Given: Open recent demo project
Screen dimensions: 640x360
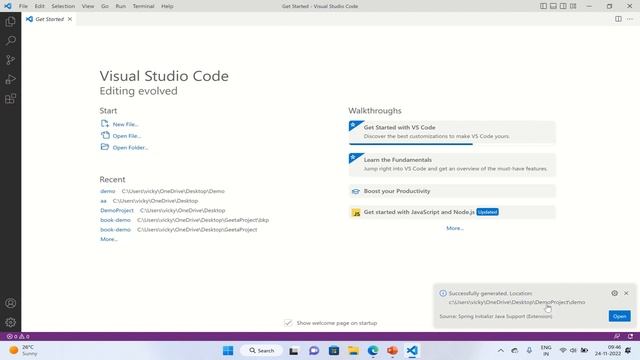Looking at the screenshot, I should [x=108, y=191].
